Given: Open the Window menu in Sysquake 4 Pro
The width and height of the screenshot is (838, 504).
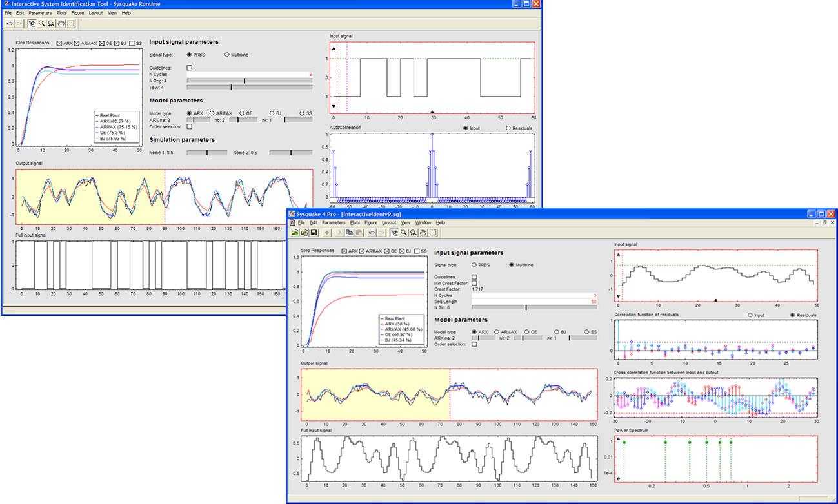Looking at the screenshot, I should (423, 222).
